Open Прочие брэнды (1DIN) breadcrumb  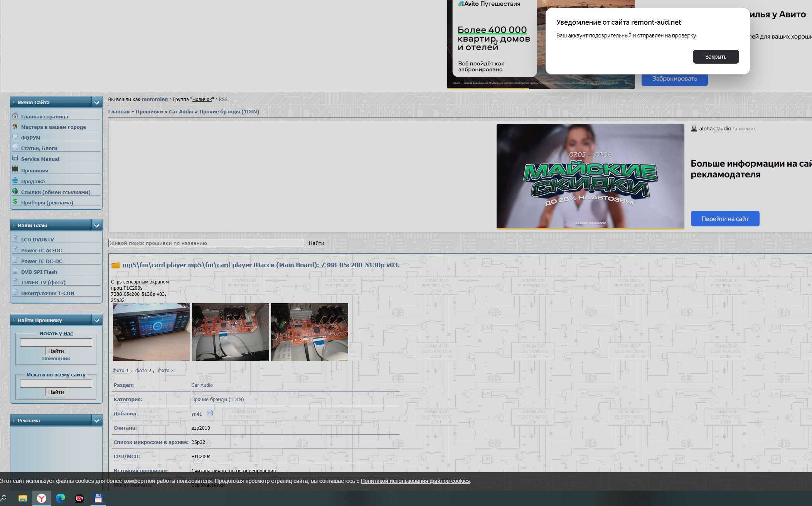click(x=229, y=111)
